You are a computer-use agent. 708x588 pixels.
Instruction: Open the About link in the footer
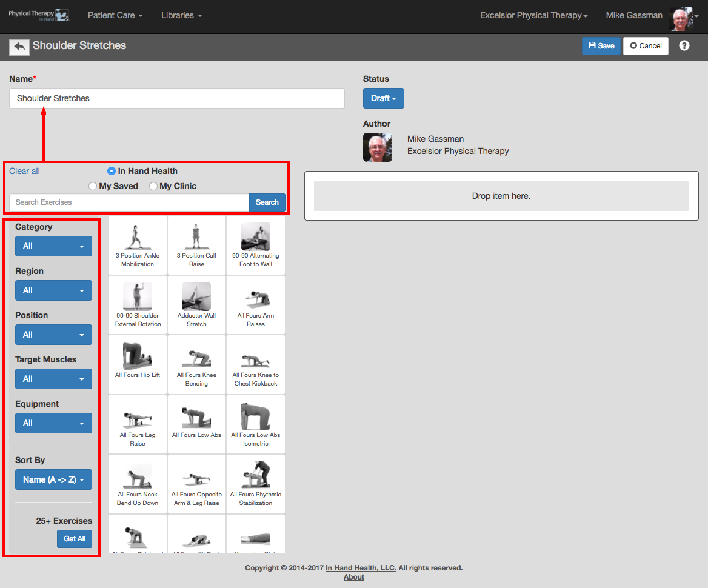pyautogui.click(x=354, y=577)
